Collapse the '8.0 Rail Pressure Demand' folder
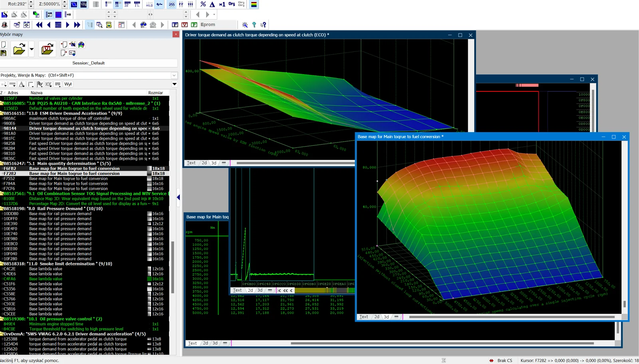Viewport: 639px width, 364px height. tap(2, 208)
